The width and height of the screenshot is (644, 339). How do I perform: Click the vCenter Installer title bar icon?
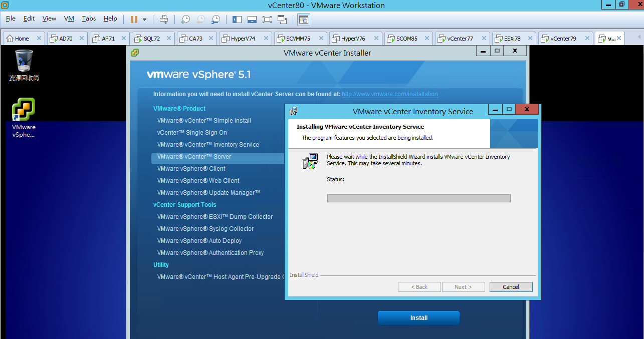(x=135, y=53)
